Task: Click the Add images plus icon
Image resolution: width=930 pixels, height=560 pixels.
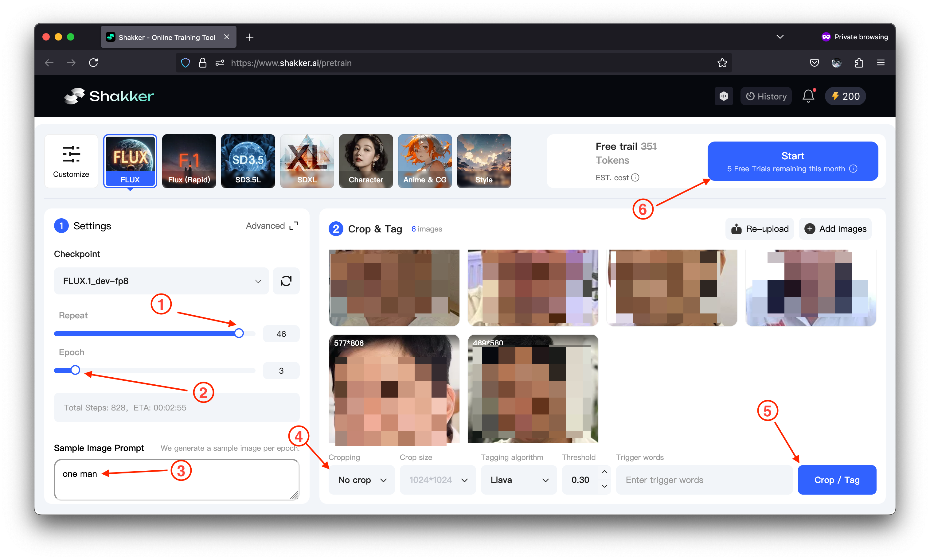Action: 810,228
